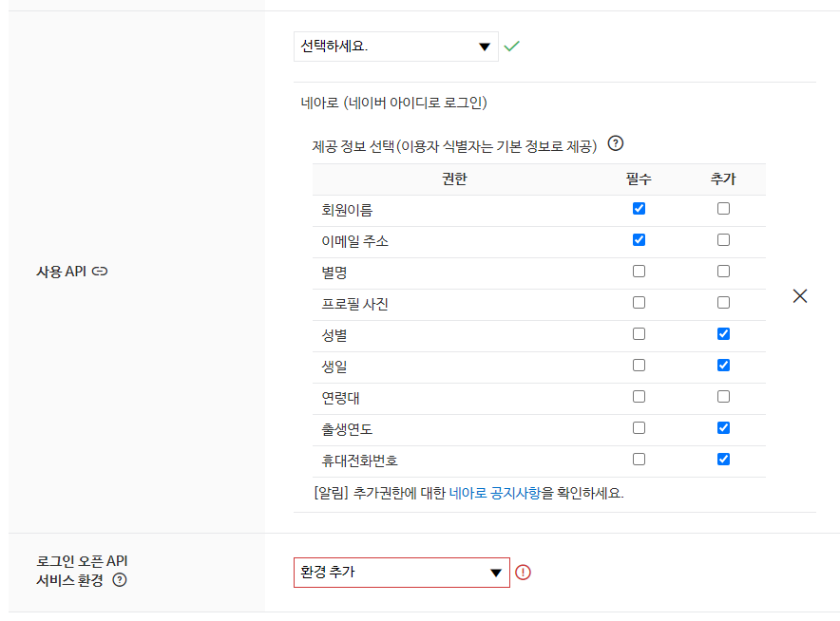Check 필수 for 성별
The height and width of the screenshot is (621, 840).
click(x=639, y=333)
